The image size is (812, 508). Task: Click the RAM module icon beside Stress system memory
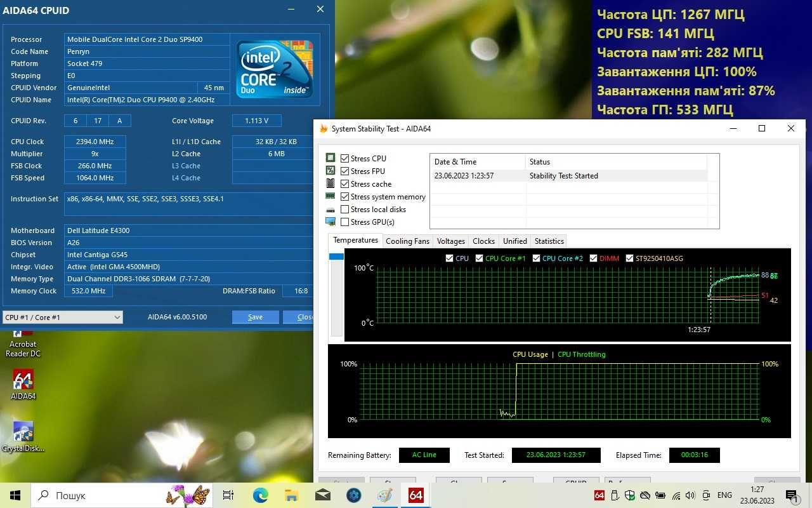[x=330, y=196]
